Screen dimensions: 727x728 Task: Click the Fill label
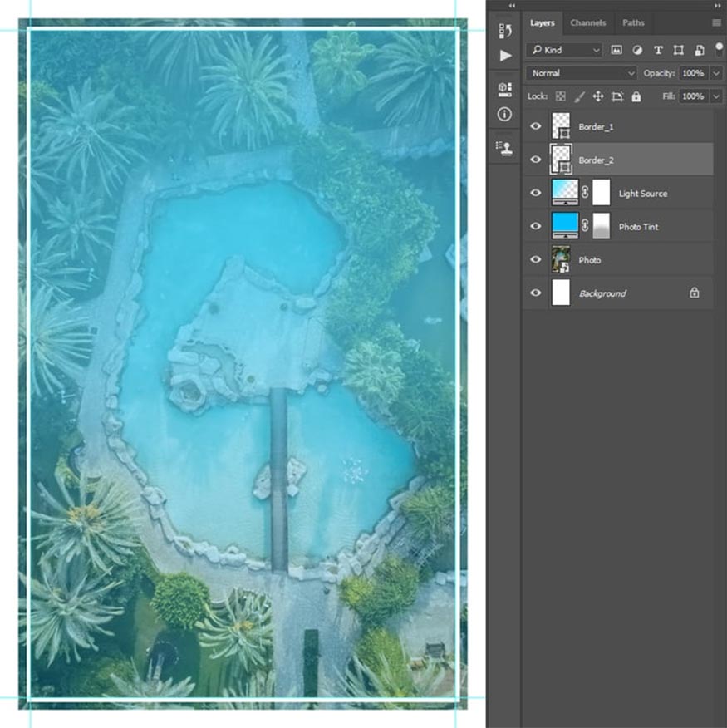coord(669,96)
